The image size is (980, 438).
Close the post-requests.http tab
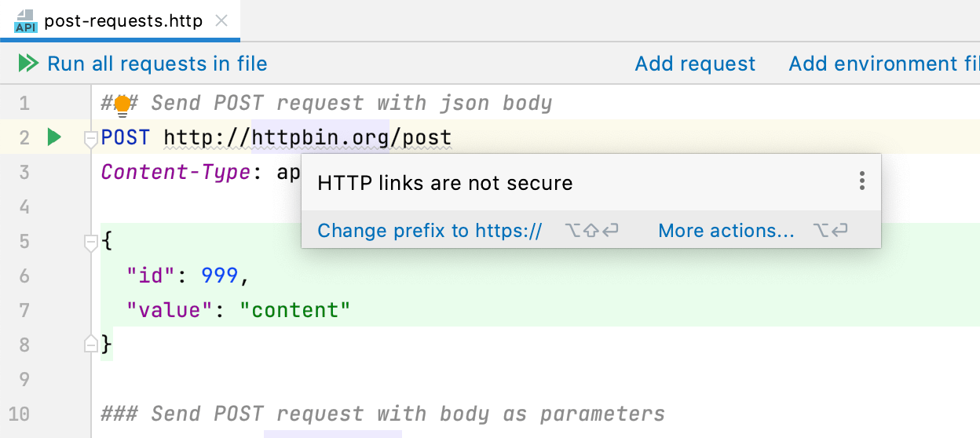point(222,21)
